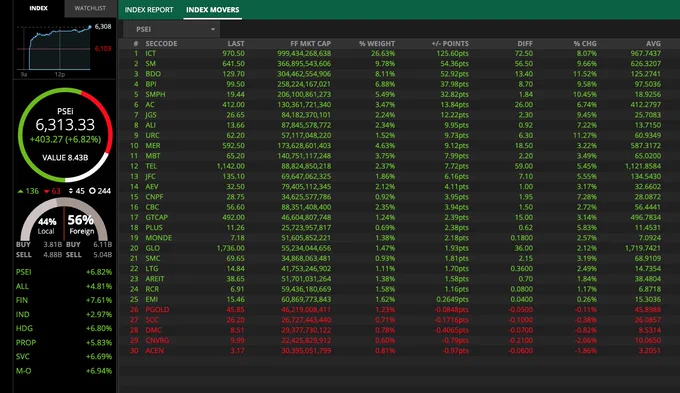Click the PGOLD security code
The width and height of the screenshot is (680, 393).
click(x=157, y=310)
